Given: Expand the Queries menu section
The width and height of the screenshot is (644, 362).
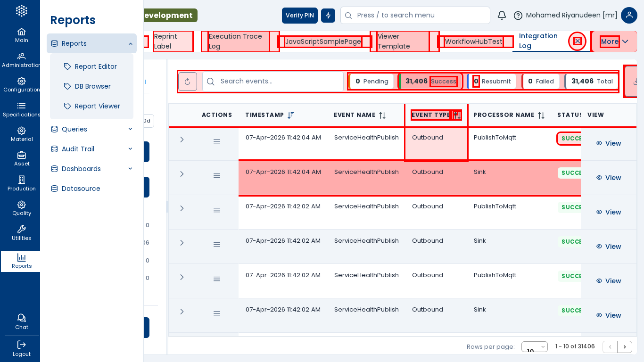Looking at the screenshot, I should point(91,129).
